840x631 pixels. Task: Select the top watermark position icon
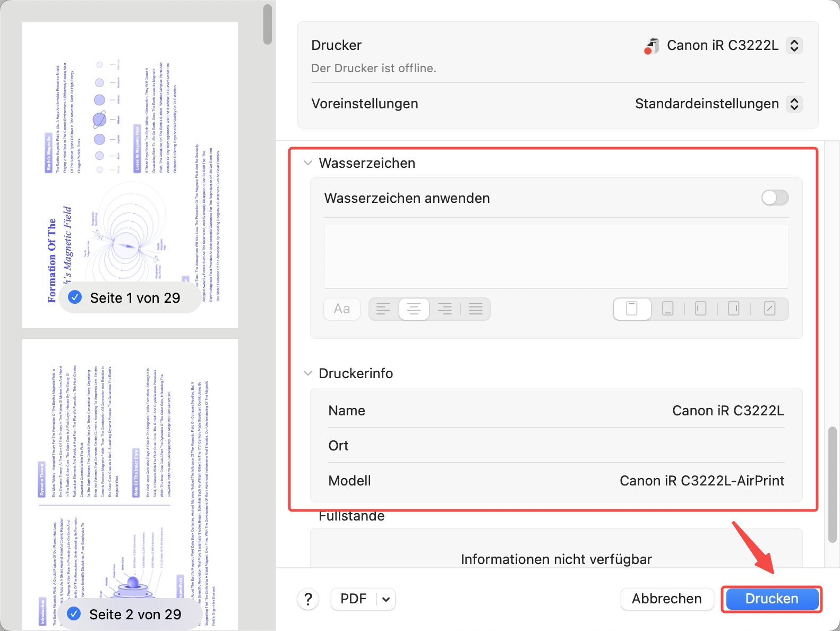pos(632,309)
